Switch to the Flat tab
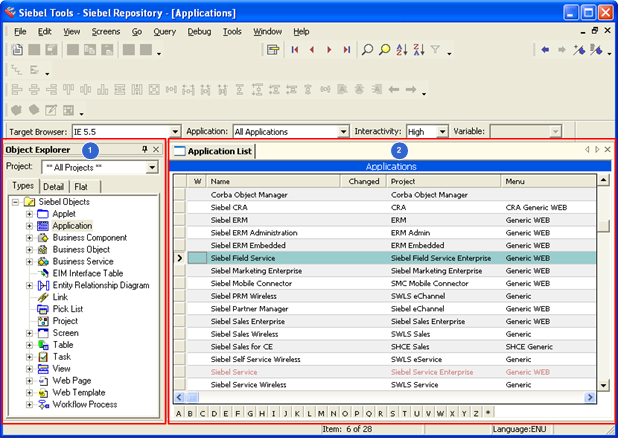Viewport: 618px width, 438px height. click(82, 186)
